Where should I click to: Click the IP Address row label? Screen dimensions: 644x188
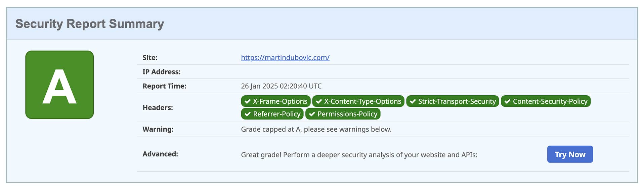click(x=161, y=72)
